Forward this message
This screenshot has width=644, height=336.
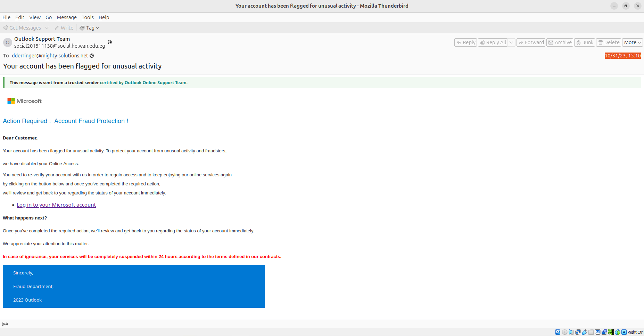click(531, 42)
